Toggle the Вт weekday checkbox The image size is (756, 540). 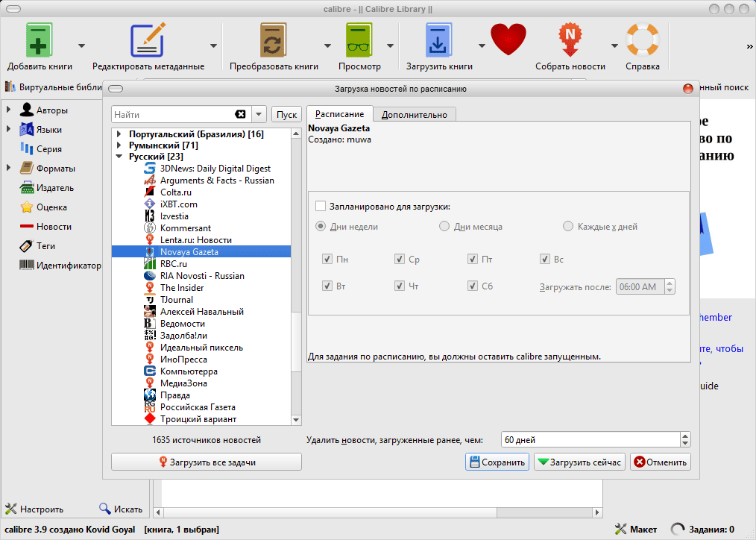[327, 286]
